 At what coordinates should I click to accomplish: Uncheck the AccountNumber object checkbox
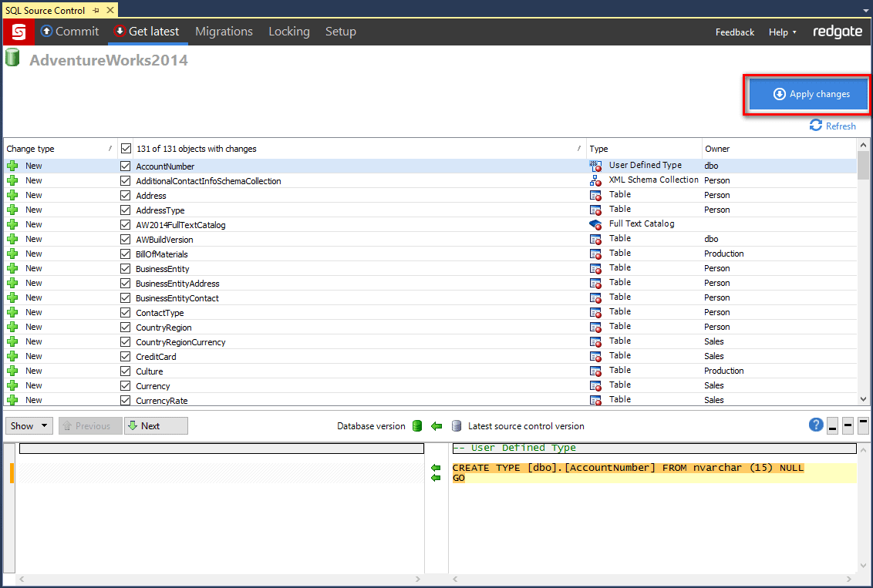point(126,166)
